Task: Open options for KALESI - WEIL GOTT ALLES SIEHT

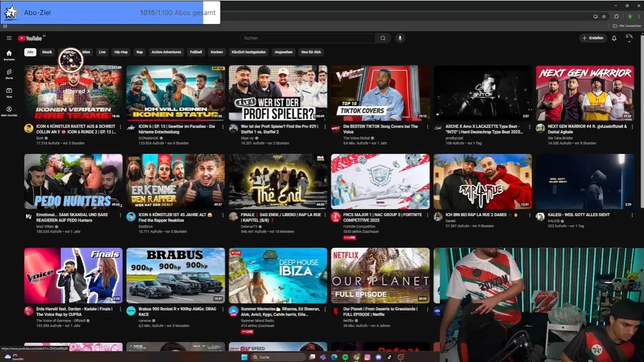Action: point(632,215)
